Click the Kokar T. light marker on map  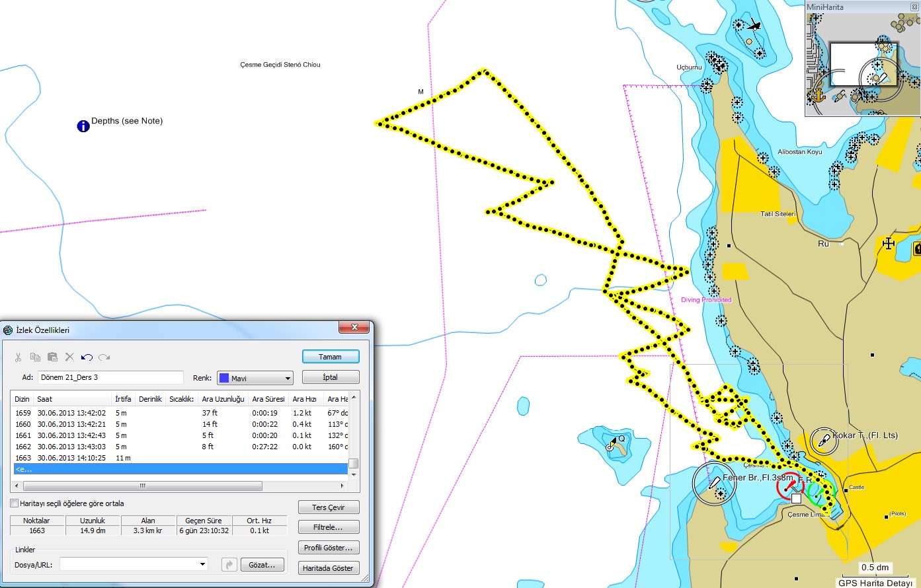(x=824, y=440)
